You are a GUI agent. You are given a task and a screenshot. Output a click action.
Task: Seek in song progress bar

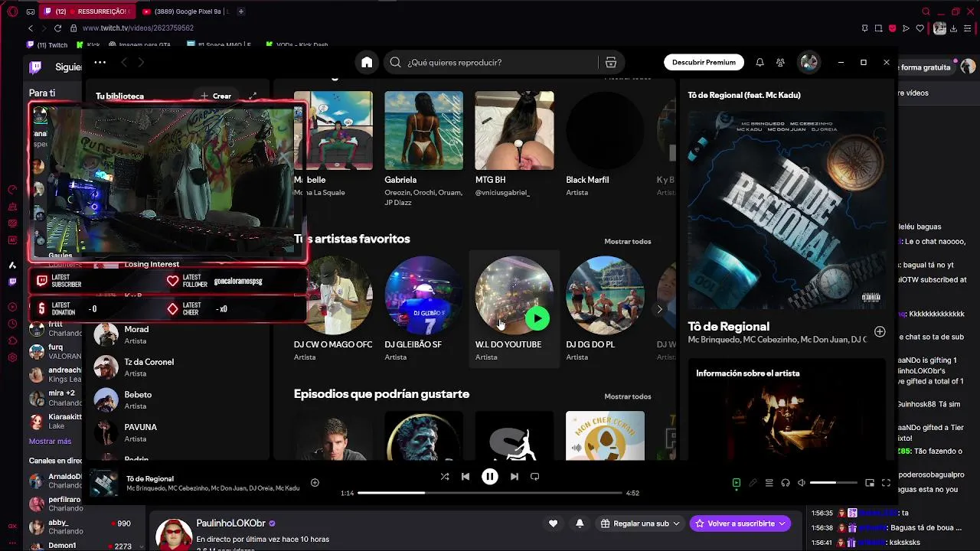tap(490, 493)
